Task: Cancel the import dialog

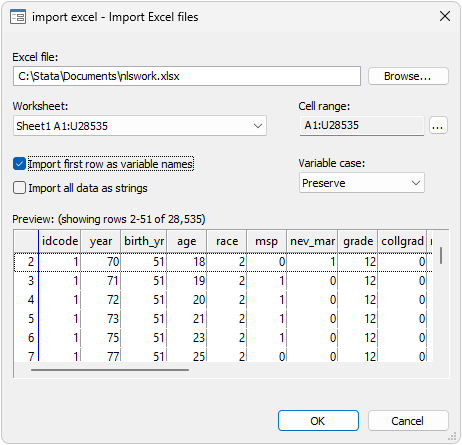Action: [x=408, y=421]
